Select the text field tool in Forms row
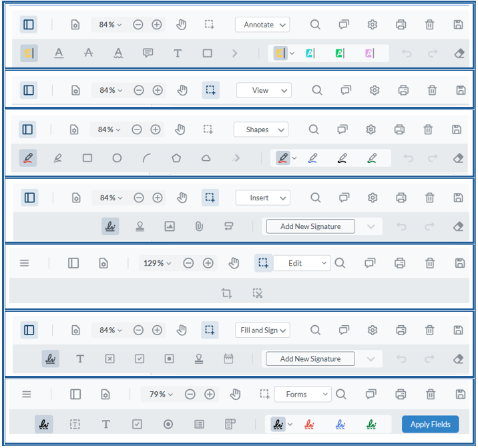 (x=105, y=424)
